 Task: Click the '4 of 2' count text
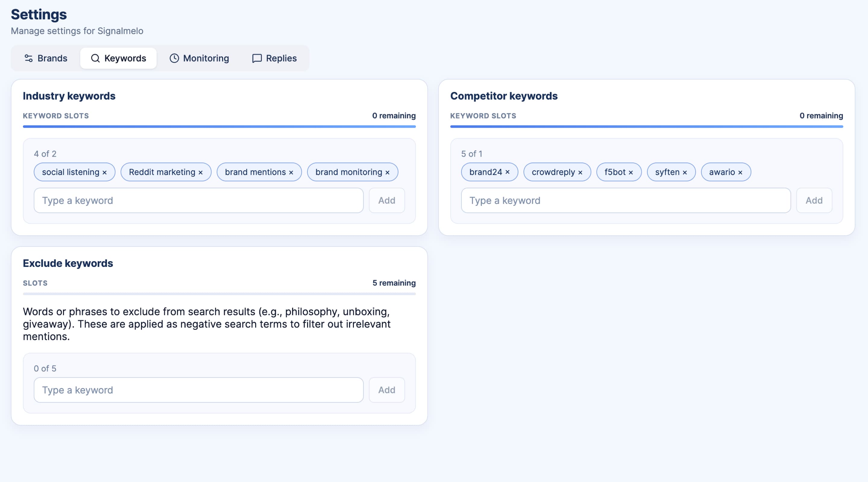point(45,154)
